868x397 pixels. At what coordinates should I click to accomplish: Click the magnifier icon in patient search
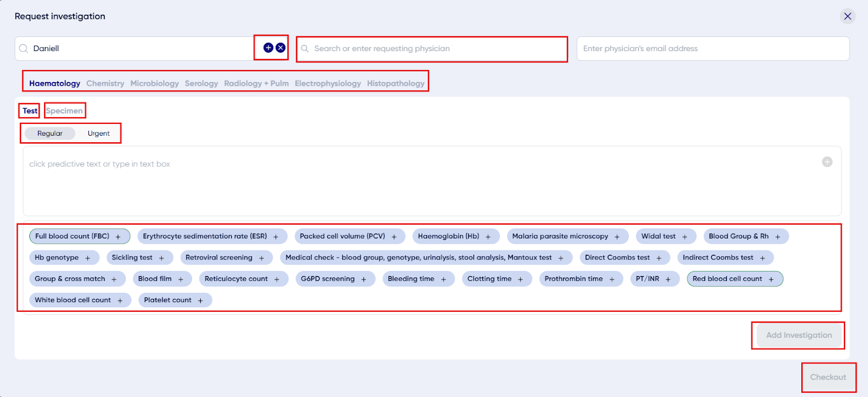point(23,48)
